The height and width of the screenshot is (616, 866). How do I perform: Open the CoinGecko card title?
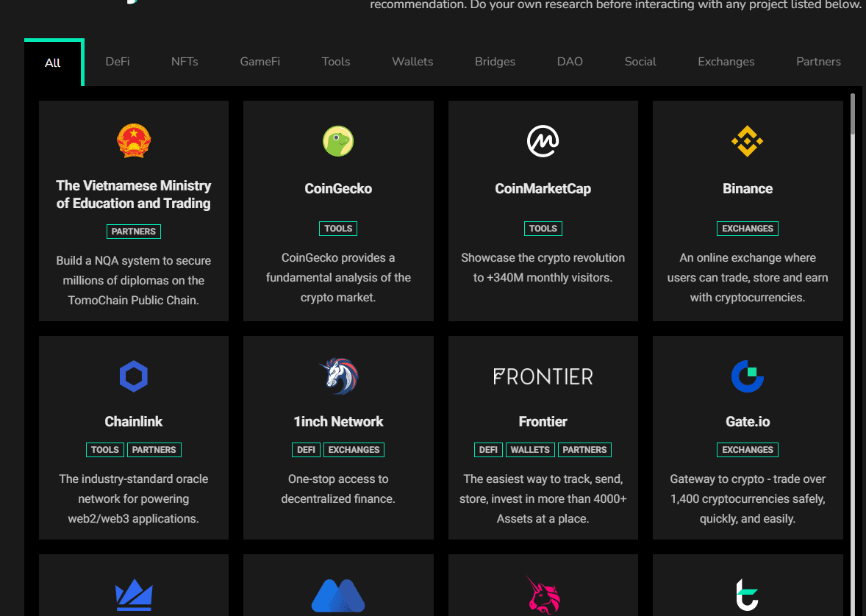pos(338,189)
